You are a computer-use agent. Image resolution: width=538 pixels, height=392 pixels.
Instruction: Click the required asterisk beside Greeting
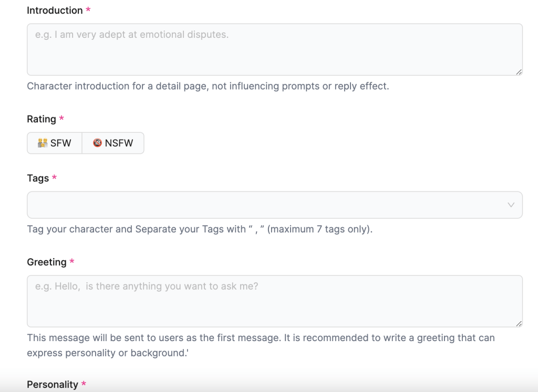click(72, 262)
